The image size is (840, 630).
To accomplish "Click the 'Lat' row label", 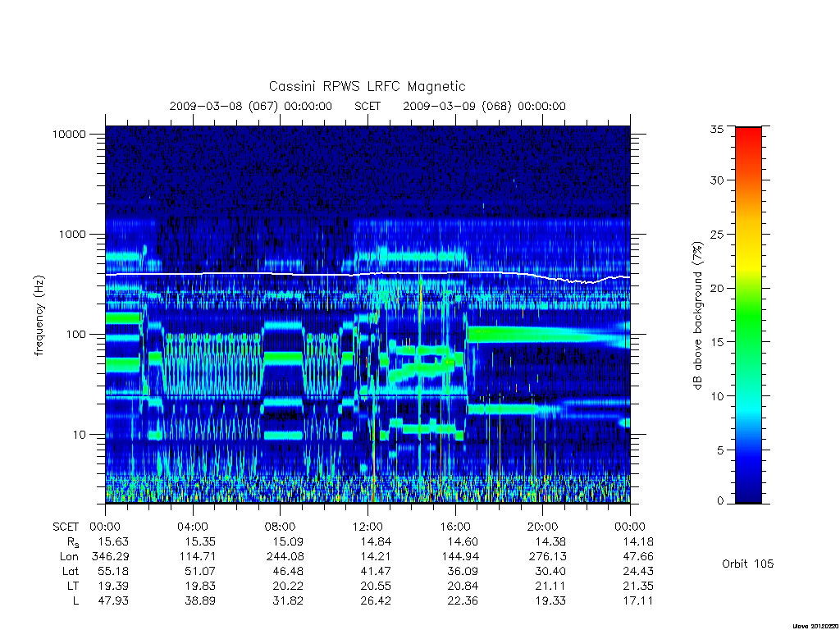I will 70,571.
